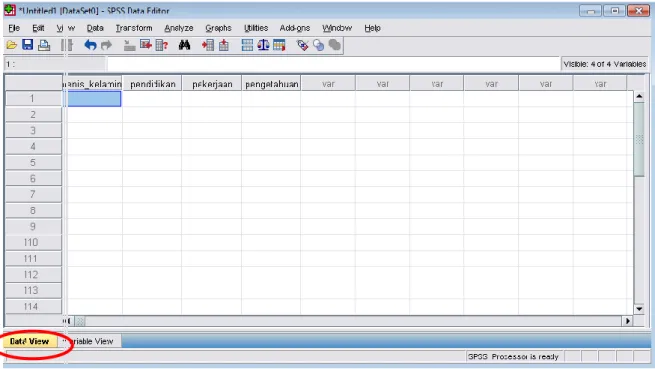Click the cell editor input bar
The height and width of the screenshot is (369, 655).
click(x=333, y=64)
